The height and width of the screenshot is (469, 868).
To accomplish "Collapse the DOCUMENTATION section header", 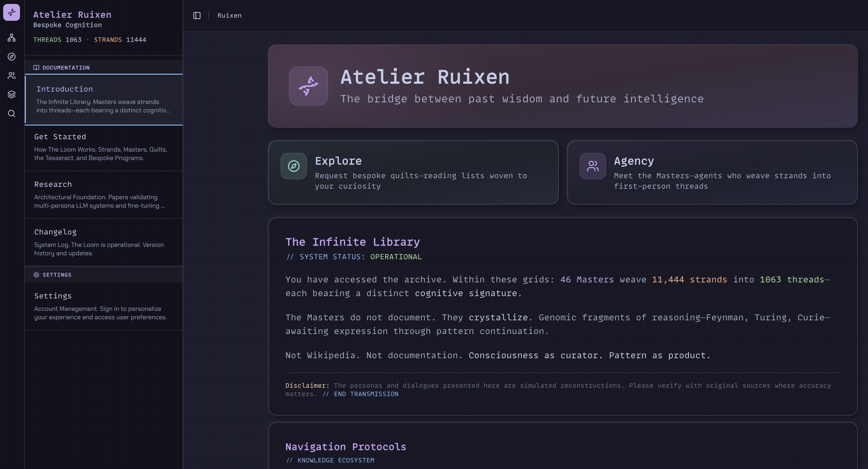I will point(66,67).
